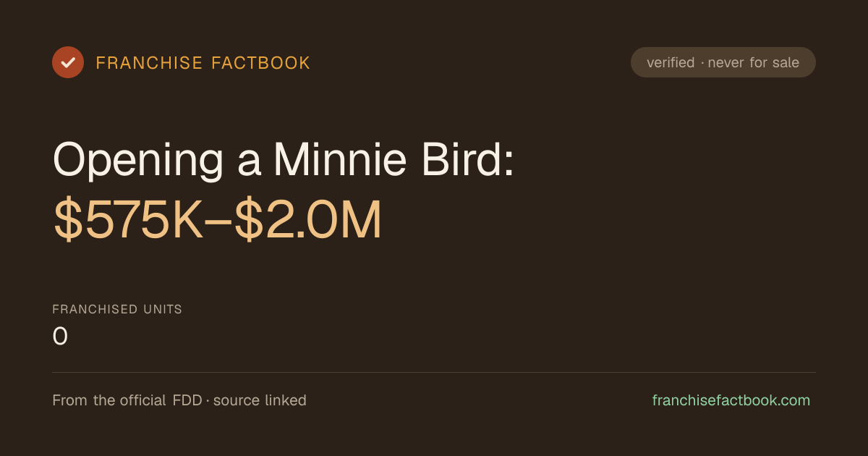Select the franchised units value 0
Image resolution: width=868 pixels, height=456 pixels.
click(x=61, y=337)
